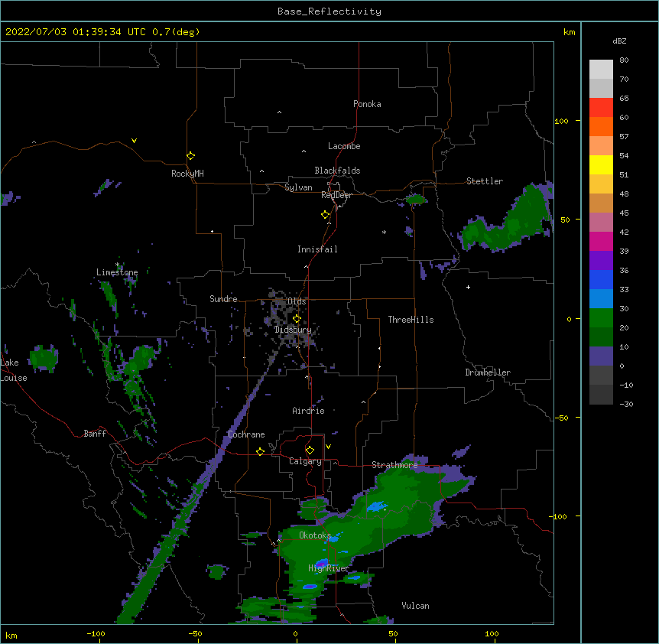The image size is (659, 644).
Task: Select the yellow diamond marker above Calgary
Action: 310,450
